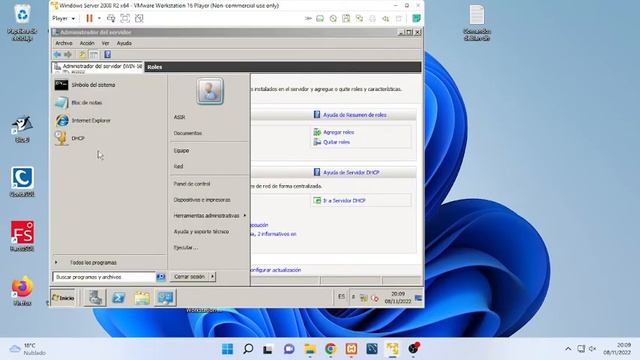640x360 pixels.
Task: Open the power options arrow beside pause button
Action: tap(99, 18)
